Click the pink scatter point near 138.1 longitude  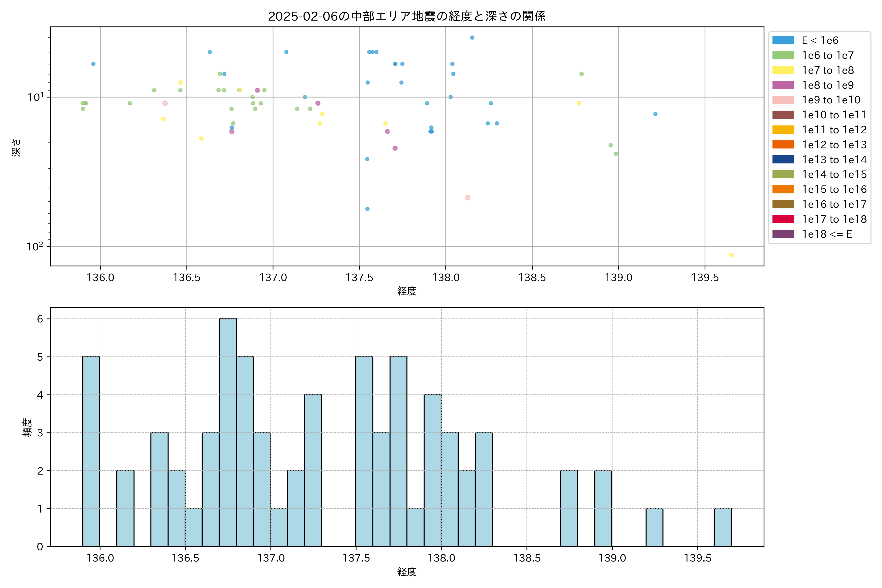click(467, 197)
